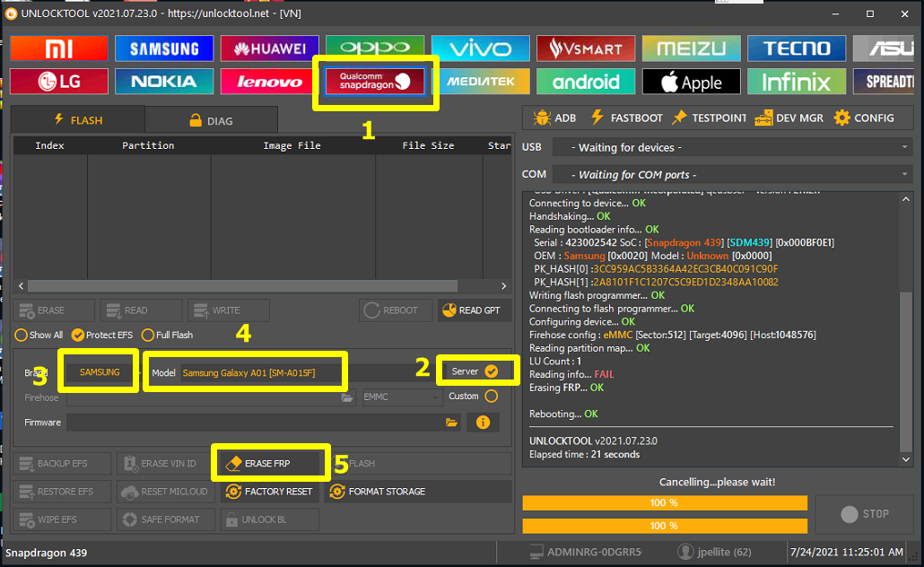Viewport: 924px width, 567px height.
Task: Click the STOP button
Action: pos(864,514)
